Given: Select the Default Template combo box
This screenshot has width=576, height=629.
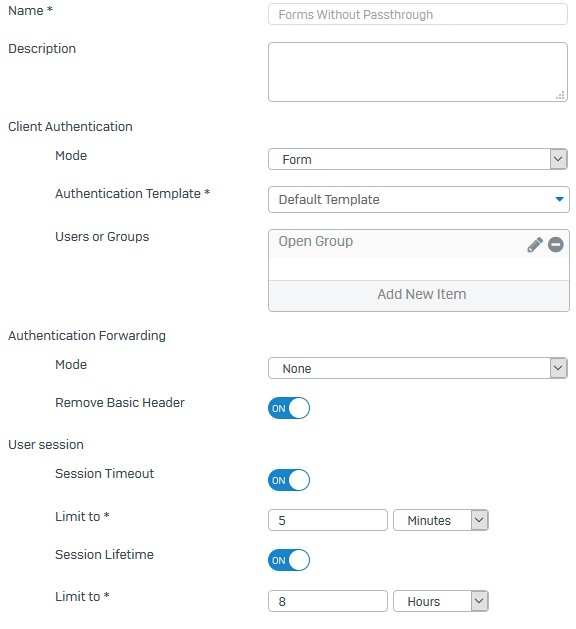Looking at the screenshot, I should pyautogui.click(x=419, y=199).
